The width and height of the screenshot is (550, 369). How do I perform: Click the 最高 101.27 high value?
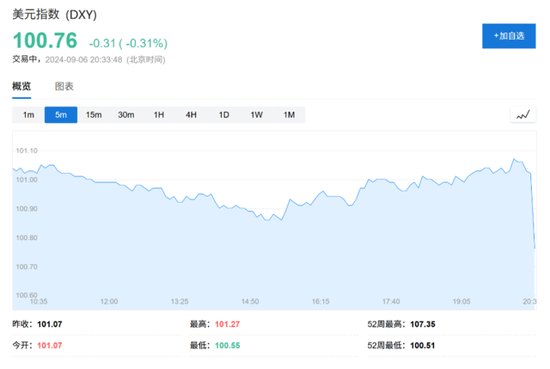point(227,324)
